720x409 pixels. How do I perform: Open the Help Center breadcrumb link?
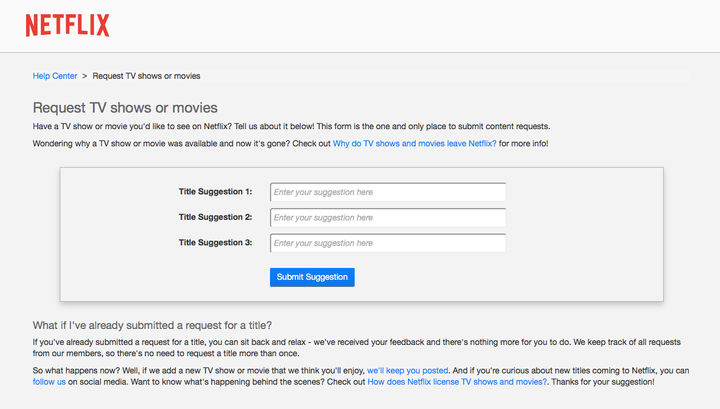tap(55, 76)
